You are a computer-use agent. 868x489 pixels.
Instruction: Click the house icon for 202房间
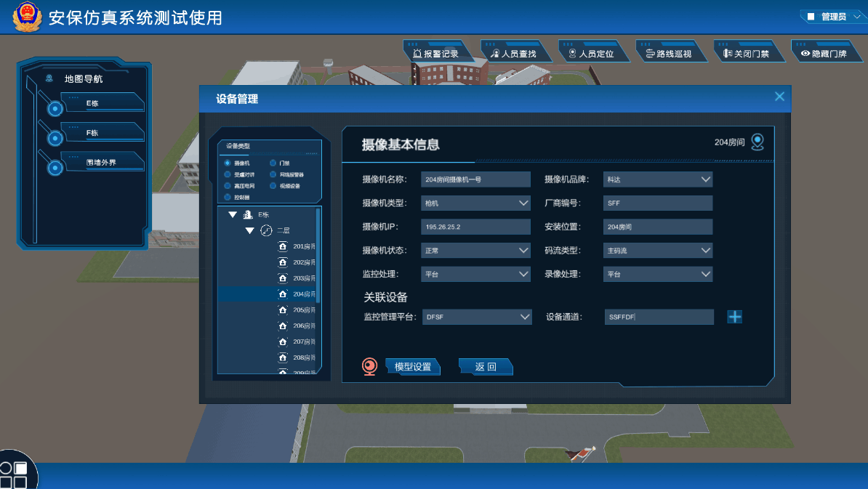pyautogui.click(x=283, y=262)
